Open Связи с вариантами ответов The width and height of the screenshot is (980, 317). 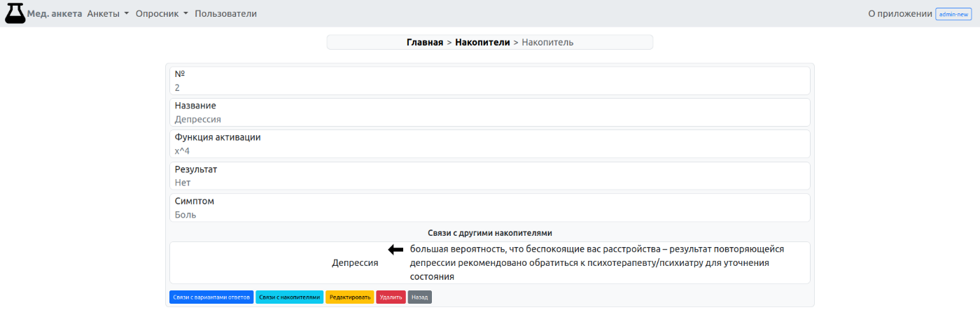pyautogui.click(x=211, y=297)
